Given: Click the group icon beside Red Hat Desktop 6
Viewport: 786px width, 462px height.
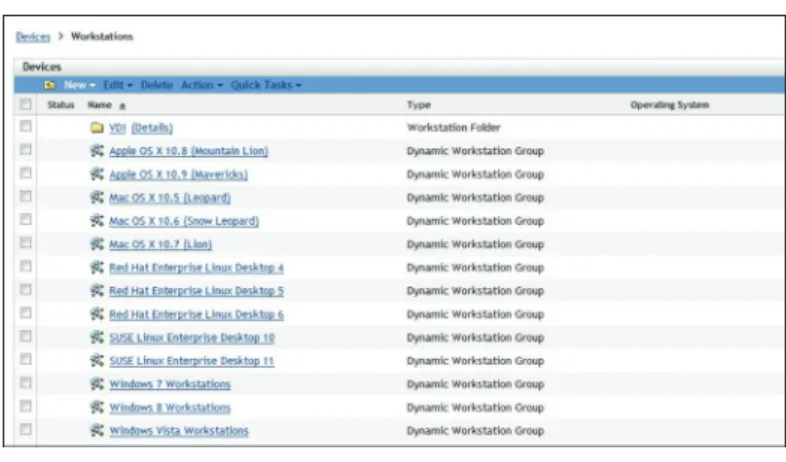Looking at the screenshot, I should tap(97, 314).
